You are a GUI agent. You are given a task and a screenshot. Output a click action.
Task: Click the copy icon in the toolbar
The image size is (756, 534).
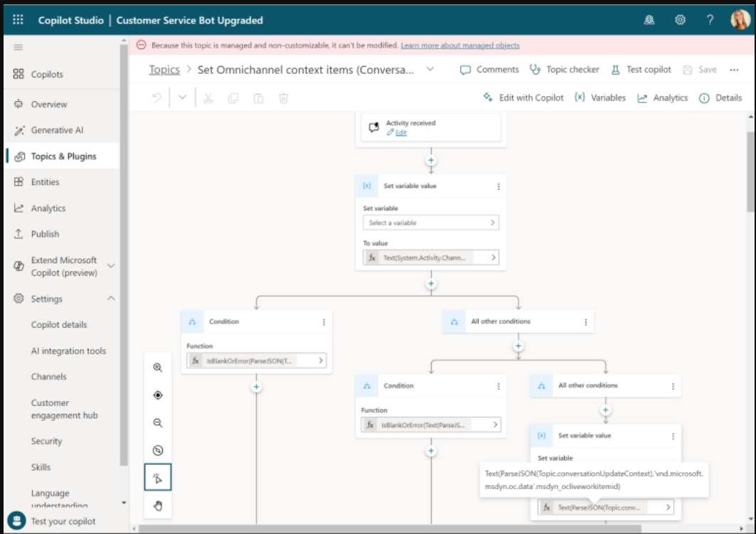[x=233, y=98]
